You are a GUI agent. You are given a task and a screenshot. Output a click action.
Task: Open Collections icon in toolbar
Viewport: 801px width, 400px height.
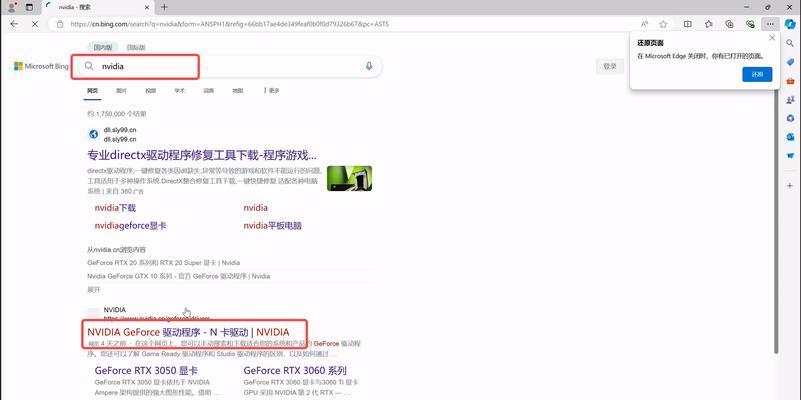(729, 24)
